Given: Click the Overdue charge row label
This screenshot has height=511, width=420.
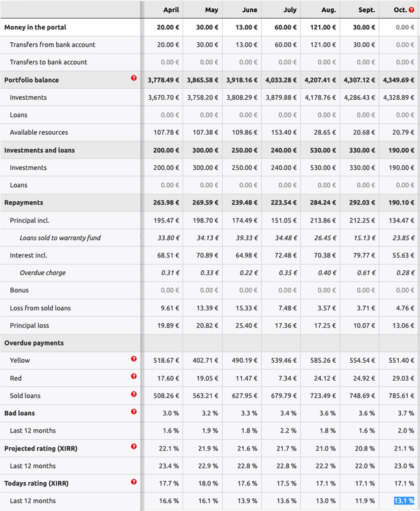Looking at the screenshot, I should [x=43, y=273].
